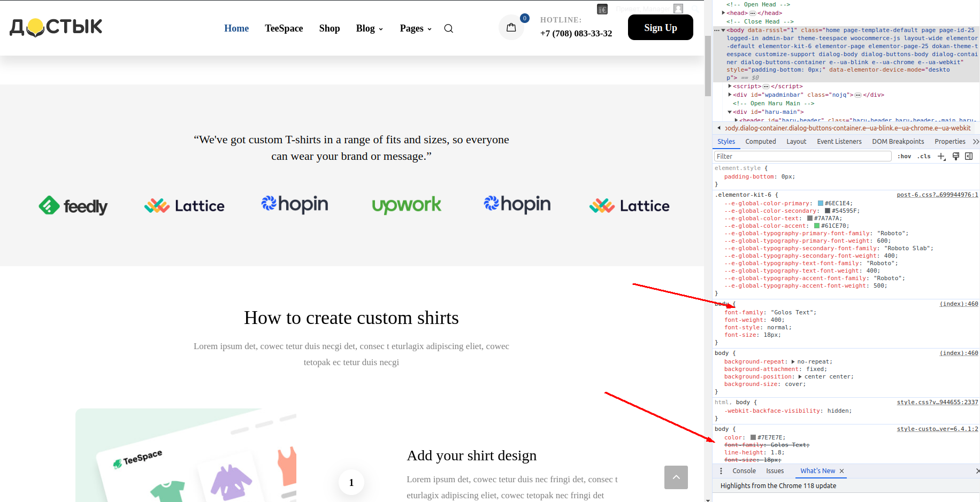Click the +7 (708) 083-33-32 hotline number

click(x=576, y=33)
